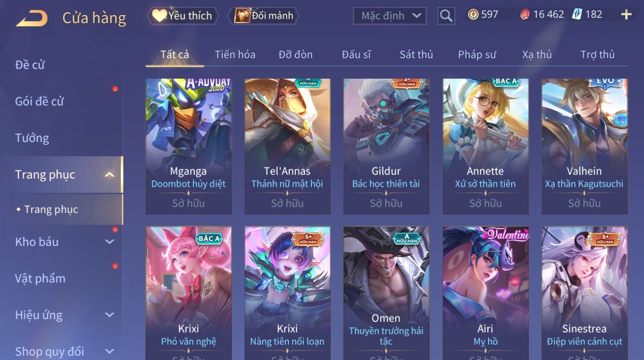
Task: Switch to the Tiến hóa tab
Action: click(235, 55)
